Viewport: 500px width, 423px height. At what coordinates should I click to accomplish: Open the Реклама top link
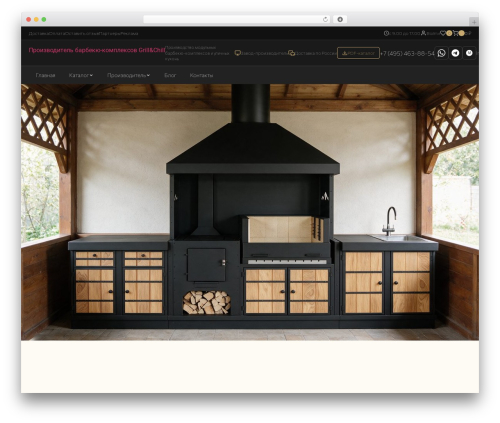[129, 33]
